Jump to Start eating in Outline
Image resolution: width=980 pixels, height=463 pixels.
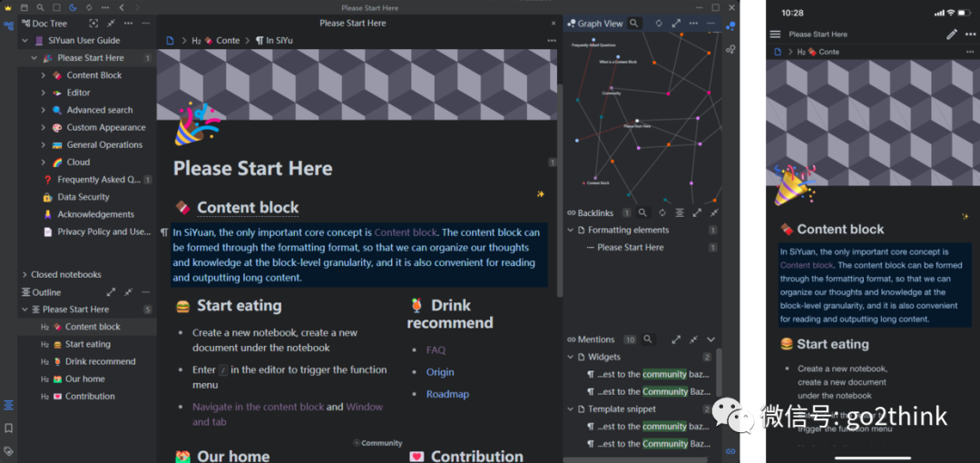pyautogui.click(x=87, y=344)
